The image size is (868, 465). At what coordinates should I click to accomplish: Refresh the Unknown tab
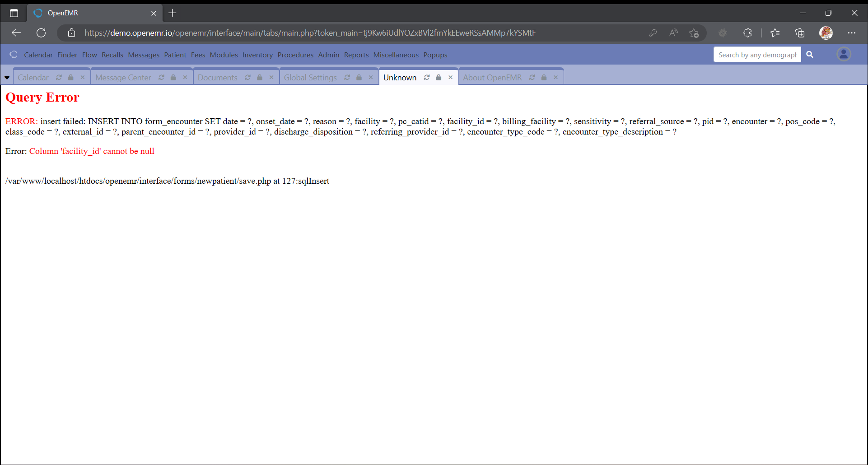coord(427,77)
